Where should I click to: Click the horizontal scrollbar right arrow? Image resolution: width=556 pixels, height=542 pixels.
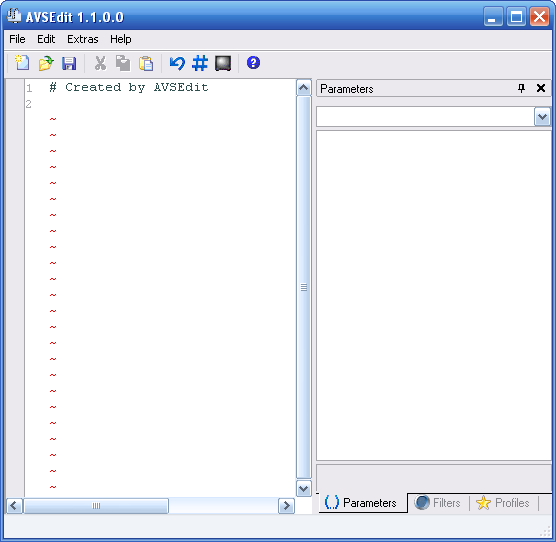tap(286, 505)
